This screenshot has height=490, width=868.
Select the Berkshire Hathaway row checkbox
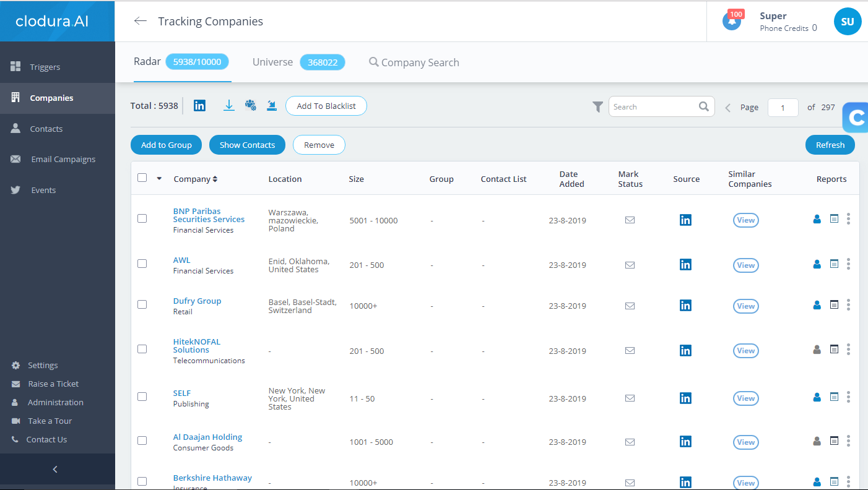[142, 481]
